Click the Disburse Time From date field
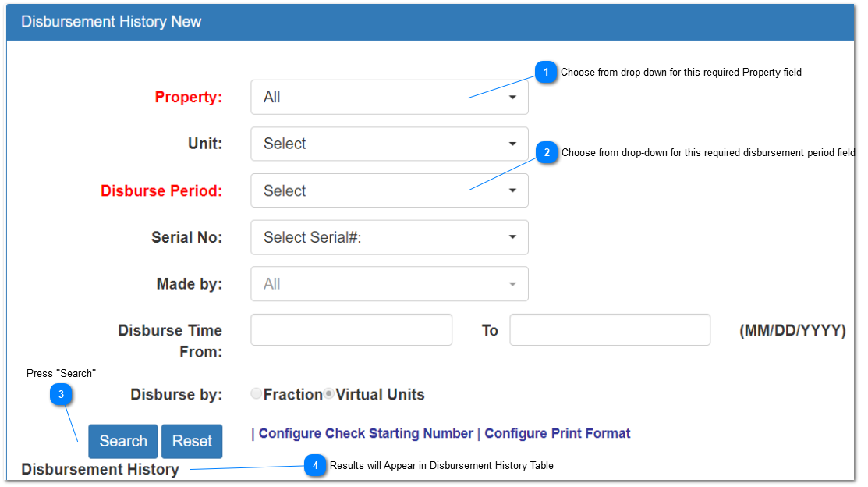Viewport: 868px width, 487px height. (x=352, y=329)
